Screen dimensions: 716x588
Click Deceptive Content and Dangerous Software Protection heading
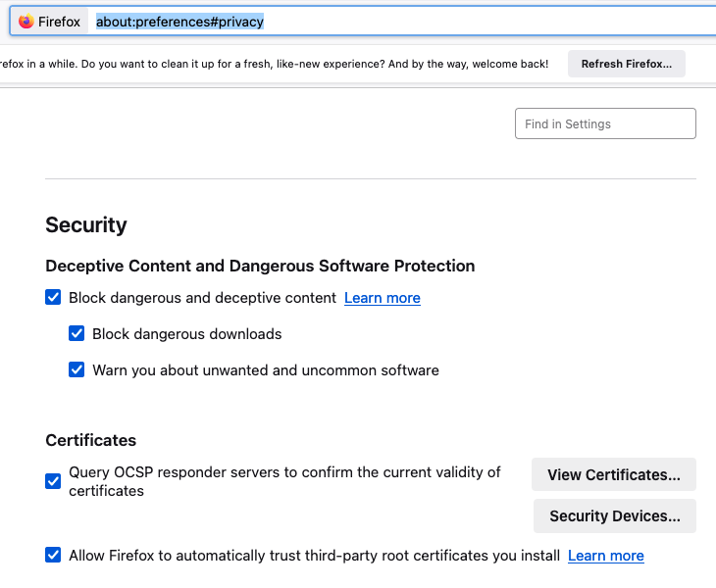(260, 266)
